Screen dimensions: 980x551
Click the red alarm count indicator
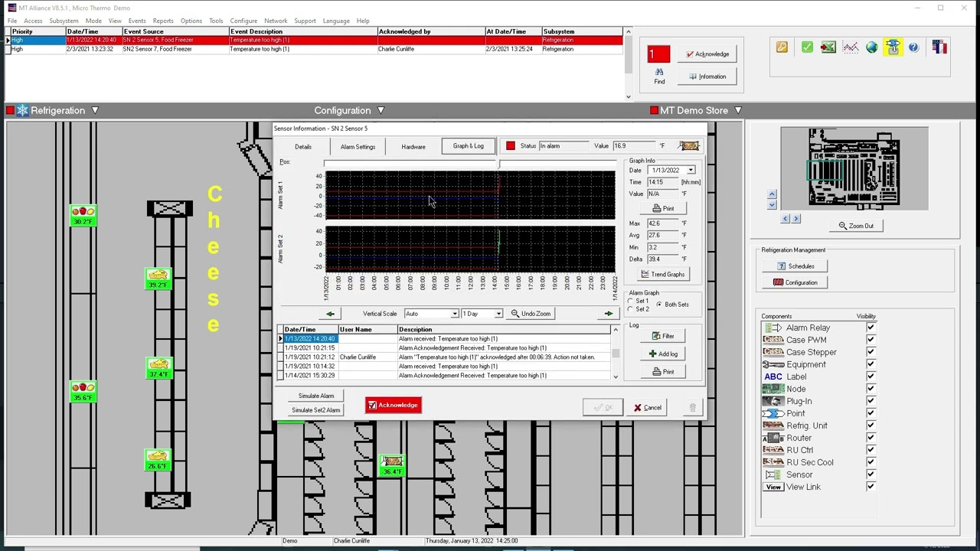[659, 54]
